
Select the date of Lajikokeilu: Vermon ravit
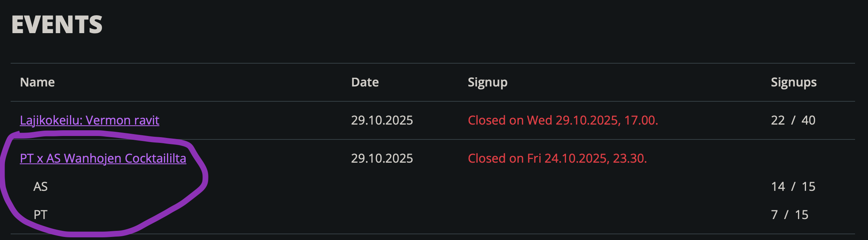pyautogui.click(x=382, y=120)
